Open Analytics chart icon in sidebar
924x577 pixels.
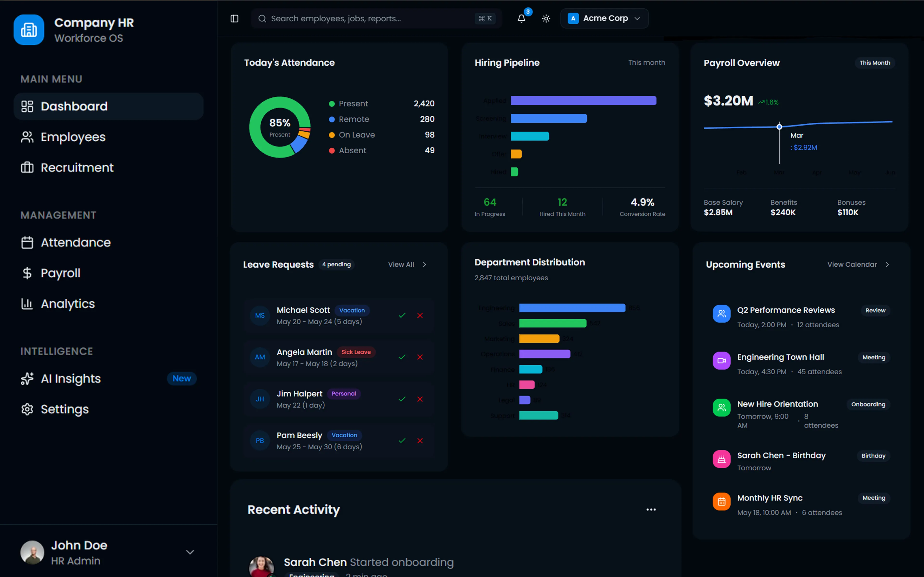[27, 304]
